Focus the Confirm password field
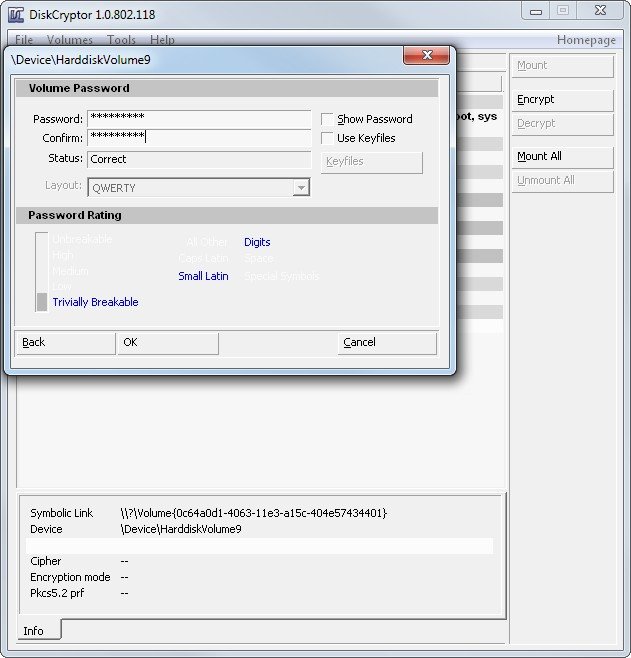 [x=199, y=138]
